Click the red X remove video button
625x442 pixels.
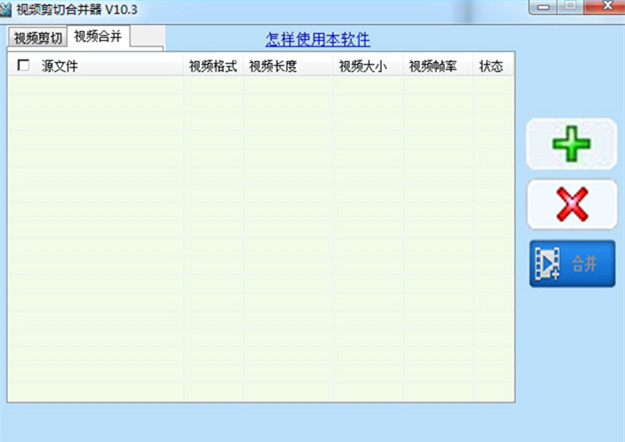[x=572, y=204]
